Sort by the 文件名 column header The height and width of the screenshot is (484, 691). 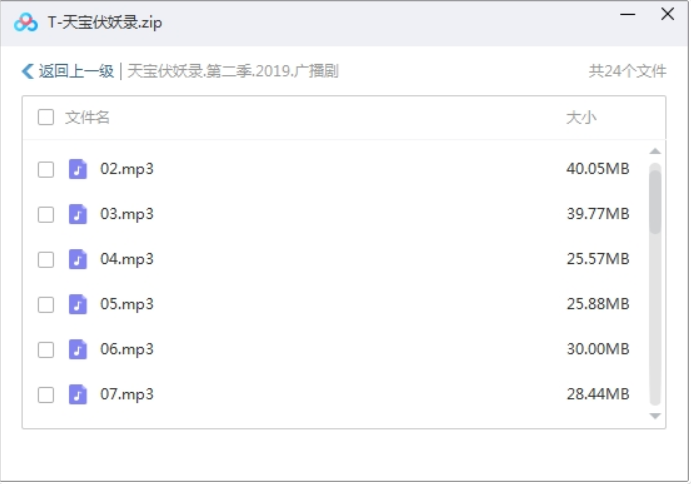[87, 118]
